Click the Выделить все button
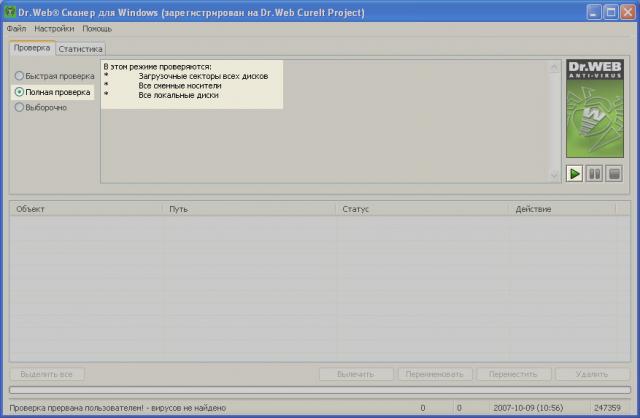 click(47, 374)
